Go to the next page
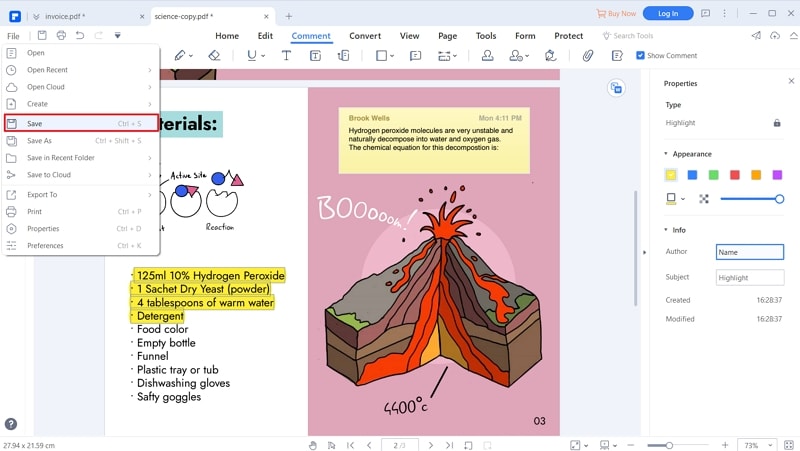Image resolution: width=800 pixels, height=451 pixels. 431,445
